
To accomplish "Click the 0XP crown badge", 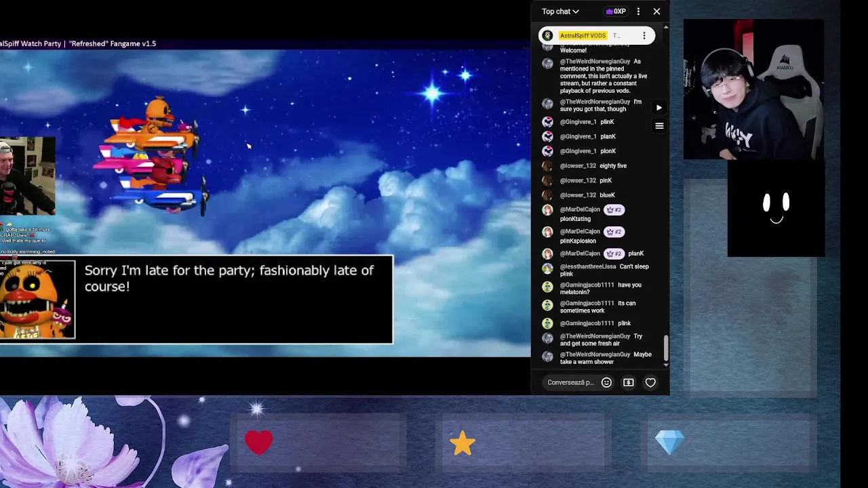I will pos(616,12).
